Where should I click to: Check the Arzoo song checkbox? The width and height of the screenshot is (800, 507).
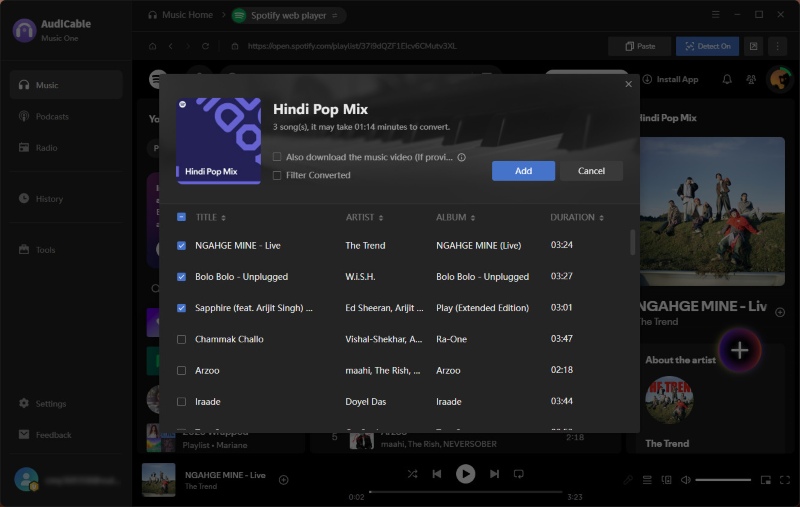click(x=181, y=370)
